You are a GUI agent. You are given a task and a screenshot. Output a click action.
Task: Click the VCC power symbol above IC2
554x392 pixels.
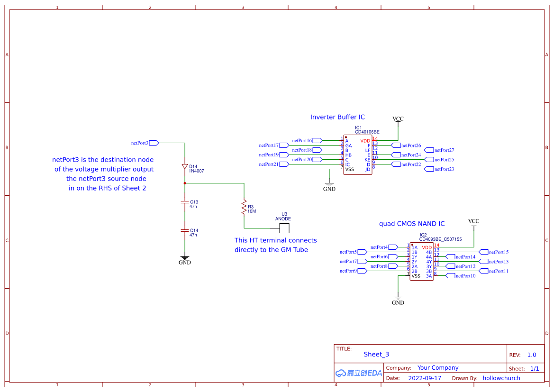coord(474,223)
